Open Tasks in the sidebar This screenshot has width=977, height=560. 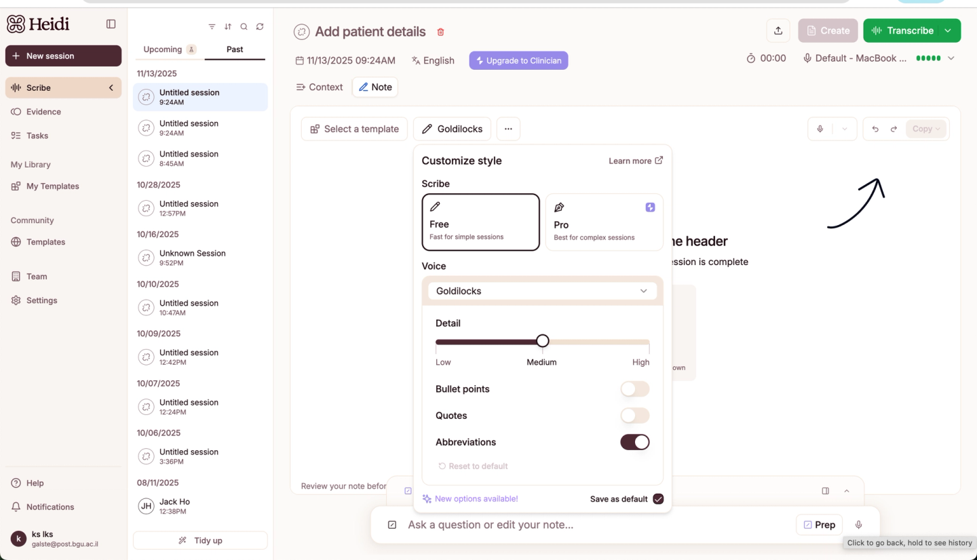click(x=63, y=136)
